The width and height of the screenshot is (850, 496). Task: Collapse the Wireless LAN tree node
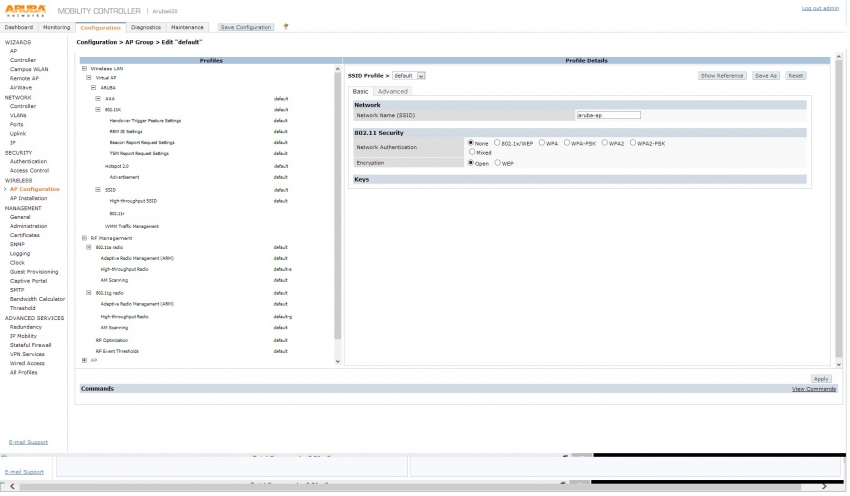point(84,69)
